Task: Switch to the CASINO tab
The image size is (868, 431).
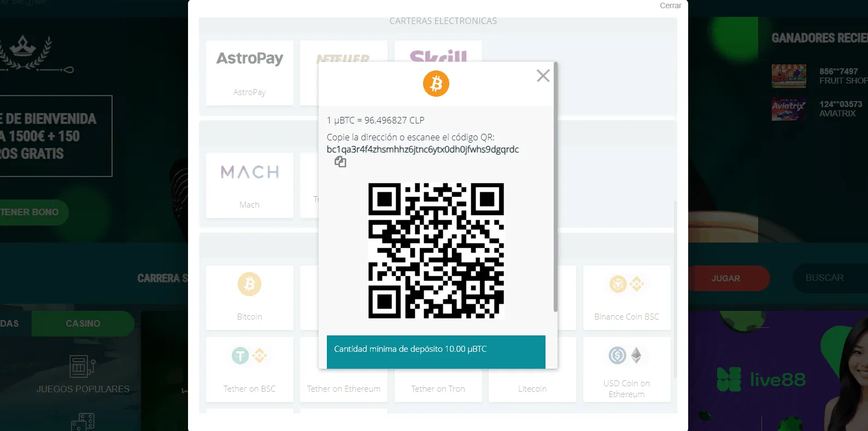Action: (x=83, y=323)
